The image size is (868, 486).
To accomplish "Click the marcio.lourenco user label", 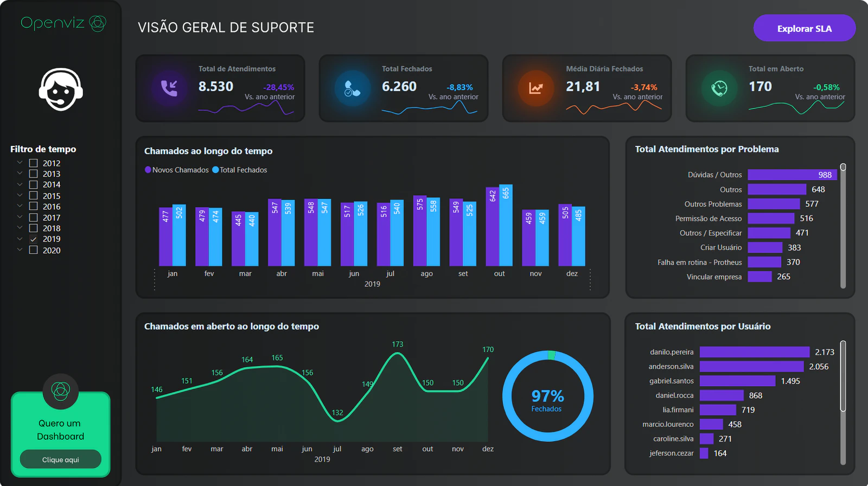I will click(x=668, y=424).
